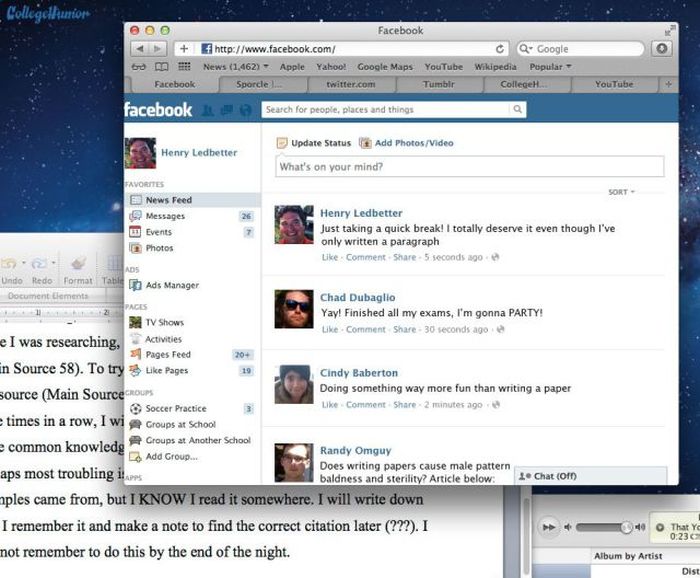The height and width of the screenshot is (578, 700).
Task: Click the Photos sidebar icon
Action: (x=135, y=248)
